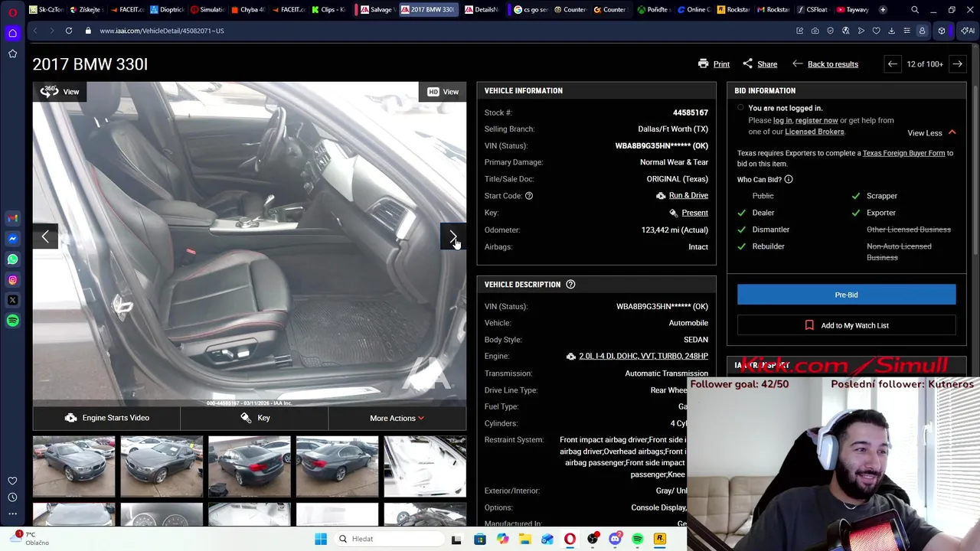Viewport: 980px width, 551px height.
Task: Go to previous vehicle photo arrow
Action: coord(45,237)
